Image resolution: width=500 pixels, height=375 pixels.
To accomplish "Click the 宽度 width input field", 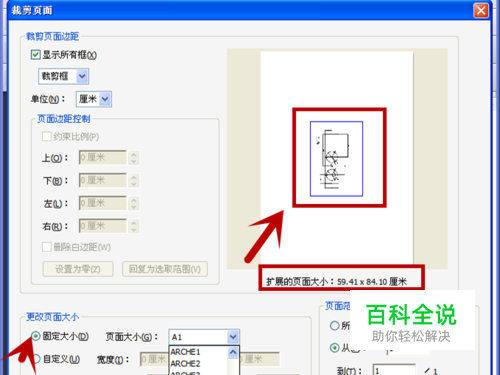I will click(154, 359).
